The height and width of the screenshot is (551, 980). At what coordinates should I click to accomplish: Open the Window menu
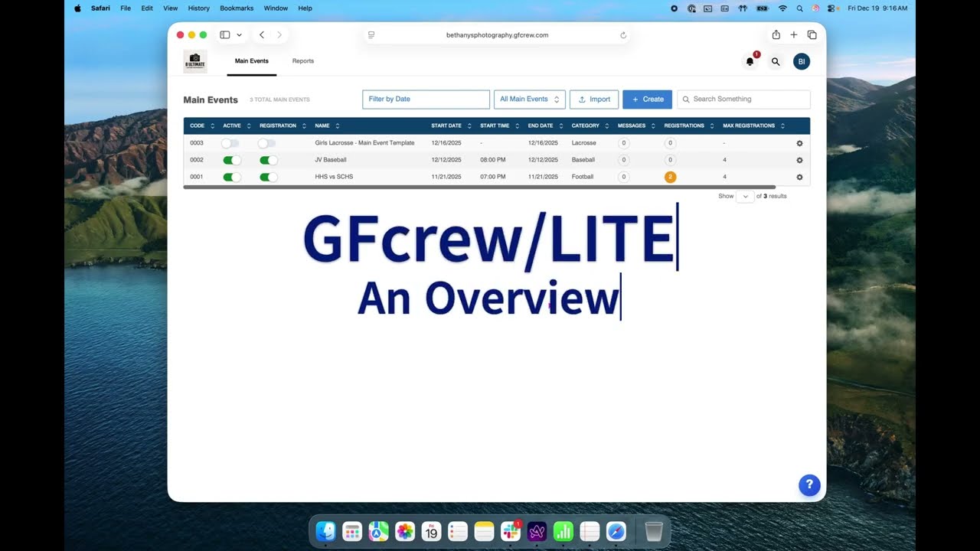[276, 8]
